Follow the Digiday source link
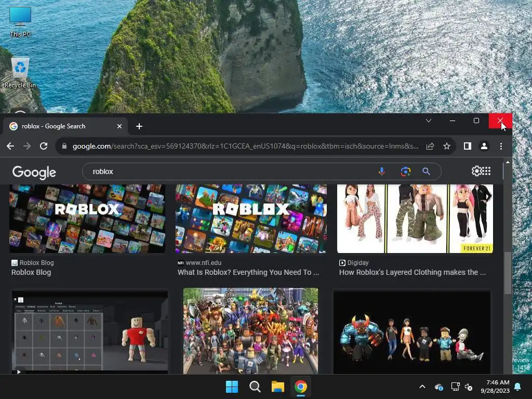This screenshot has width=532, height=399. [354, 262]
